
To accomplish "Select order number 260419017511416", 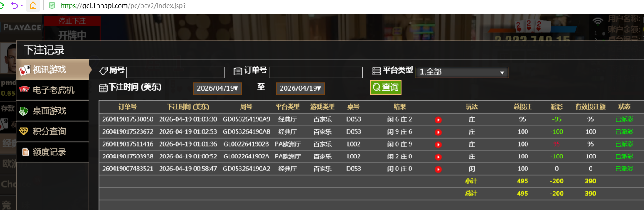I will [x=128, y=144].
